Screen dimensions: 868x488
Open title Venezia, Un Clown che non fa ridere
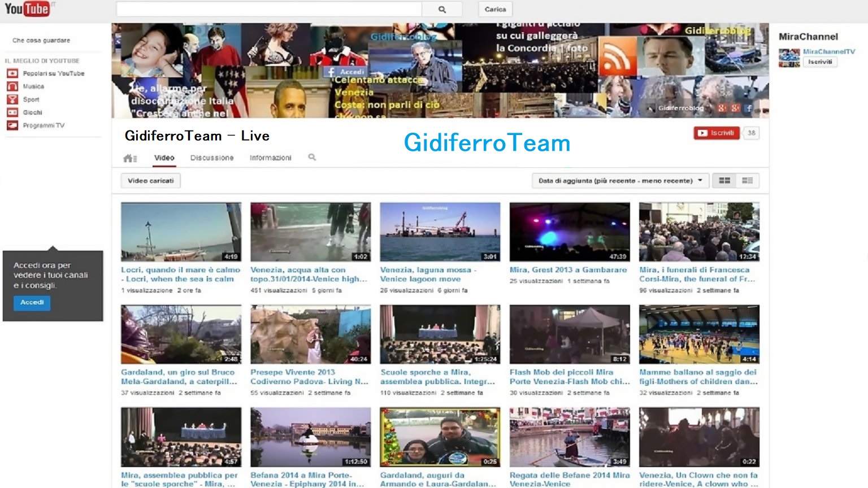(x=698, y=480)
